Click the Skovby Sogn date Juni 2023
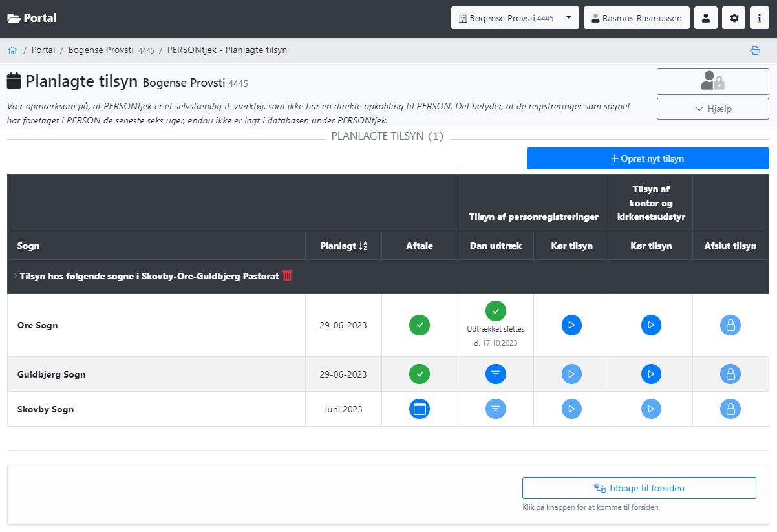 343,409
